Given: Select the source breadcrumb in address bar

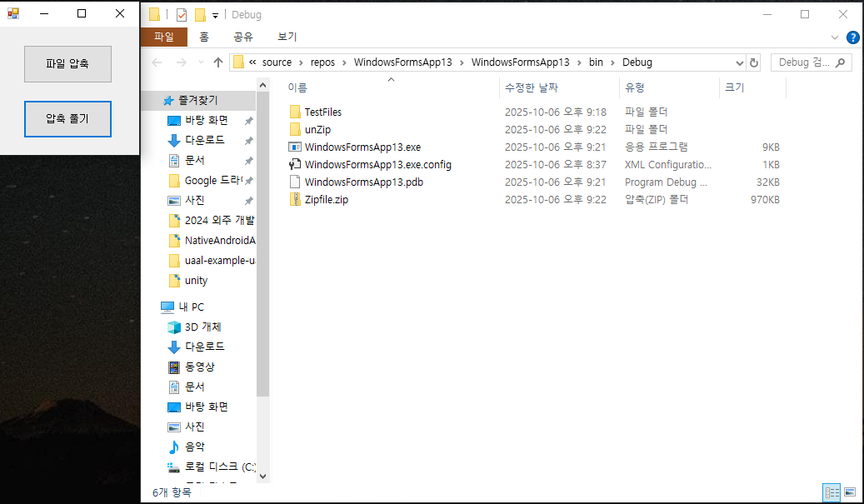Looking at the screenshot, I should click(x=277, y=62).
